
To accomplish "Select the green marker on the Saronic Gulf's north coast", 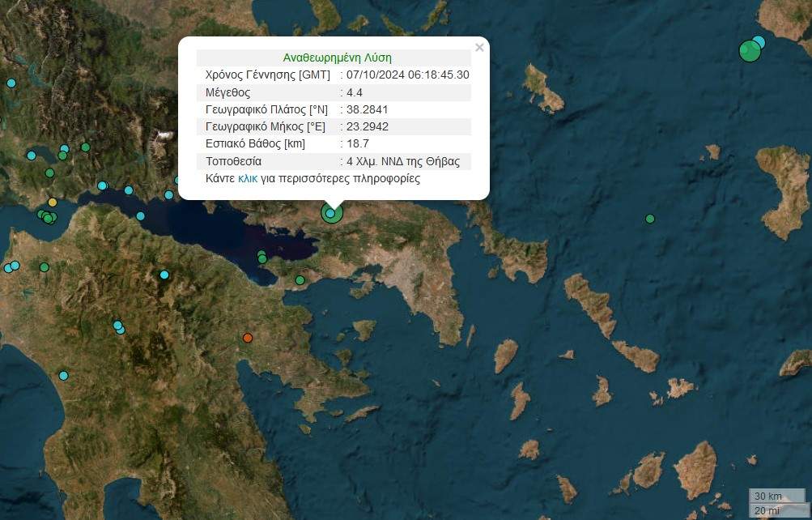I will click(300, 280).
